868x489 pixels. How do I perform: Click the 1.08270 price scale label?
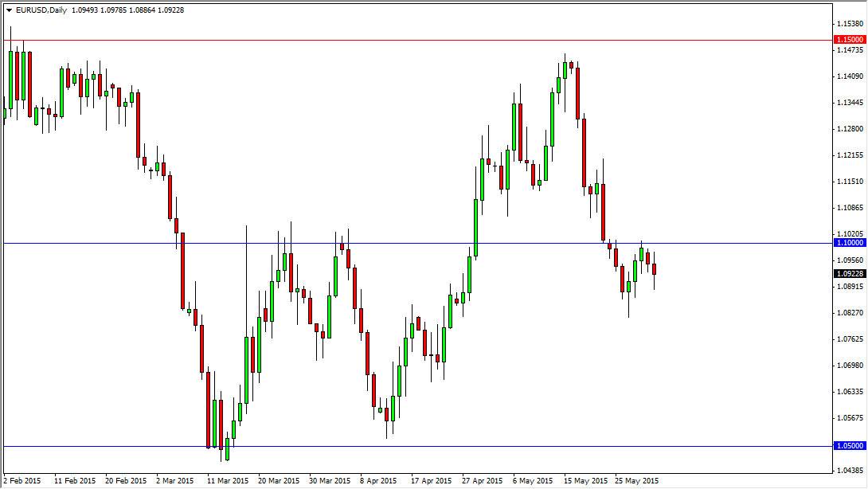(850, 313)
